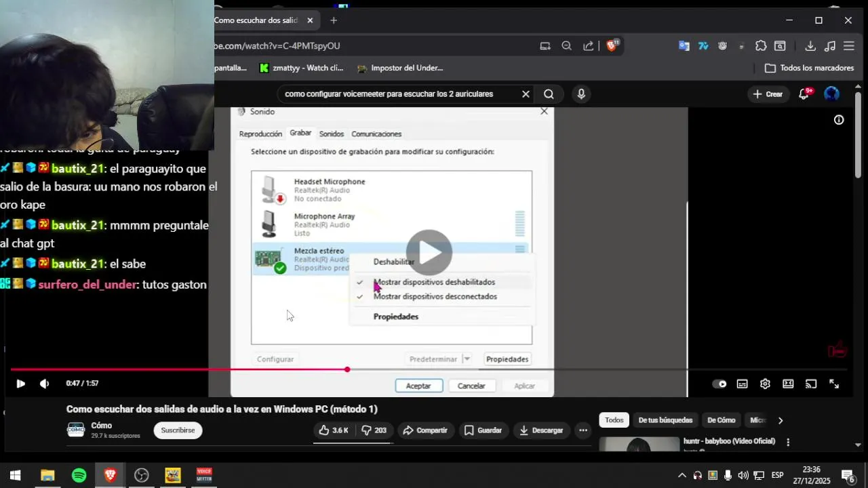The height and width of the screenshot is (488, 868).
Task: Select the De tus búsquedas chip
Action: pyautogui.click(x=665, y=420)
